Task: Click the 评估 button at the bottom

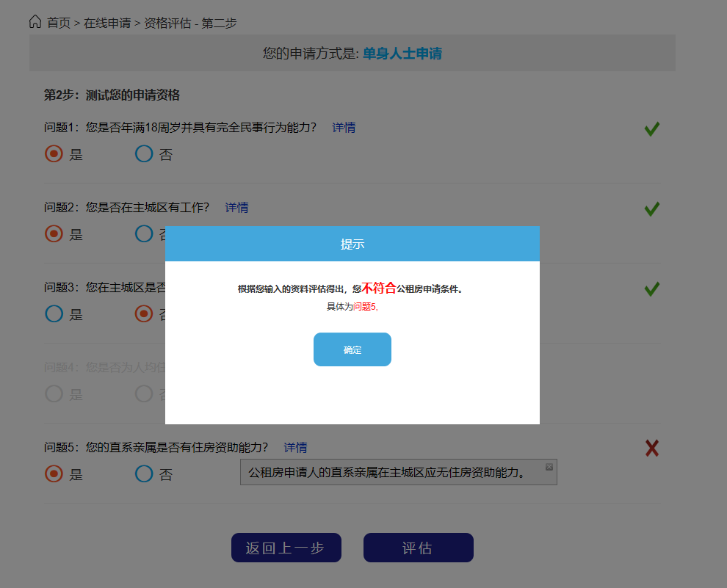Action: click(x=418, y=548)
